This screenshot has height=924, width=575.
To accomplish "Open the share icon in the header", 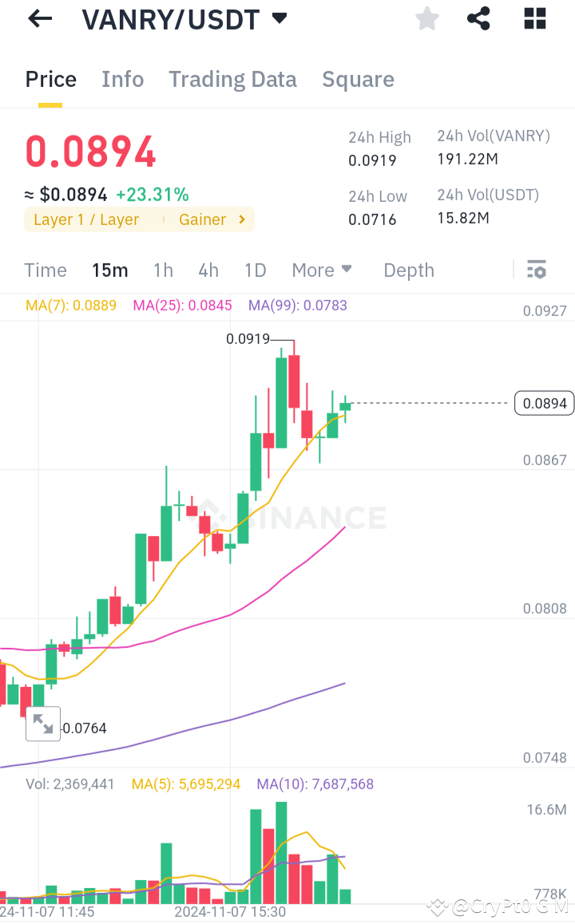I will (478, 18).
